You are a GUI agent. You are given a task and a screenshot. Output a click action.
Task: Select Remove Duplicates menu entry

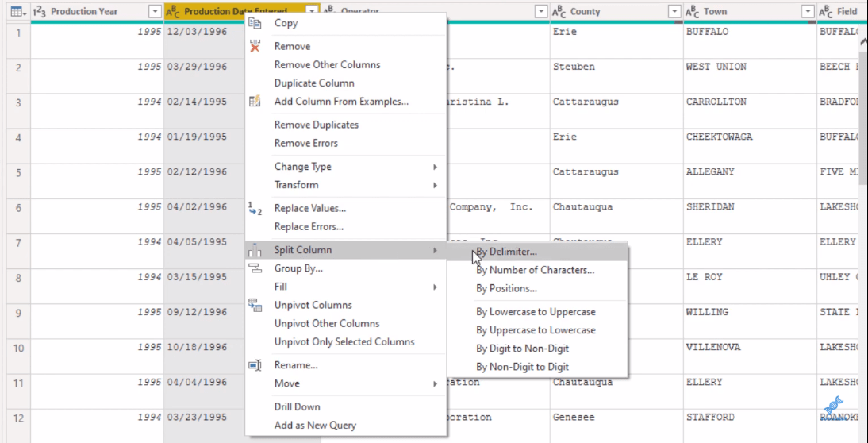(347, 125)
